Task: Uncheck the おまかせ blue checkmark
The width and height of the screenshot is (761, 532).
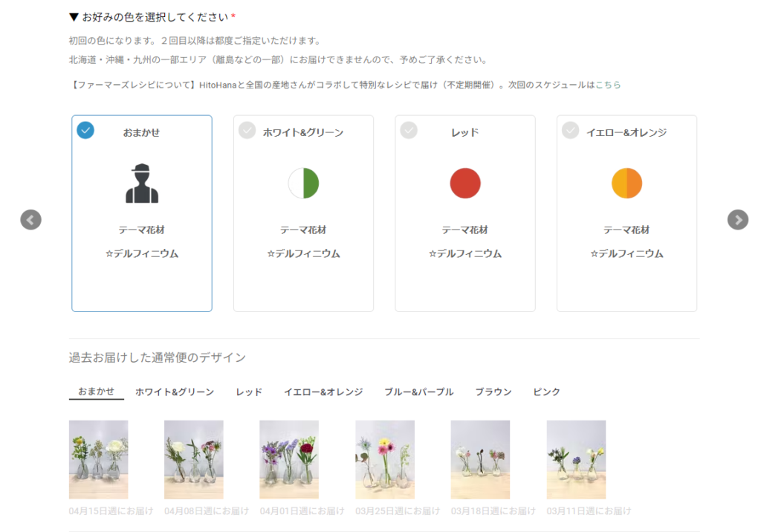Action: [85, 130]
